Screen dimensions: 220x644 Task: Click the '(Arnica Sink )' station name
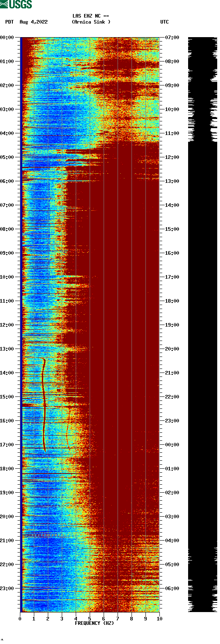pos(91,22)
